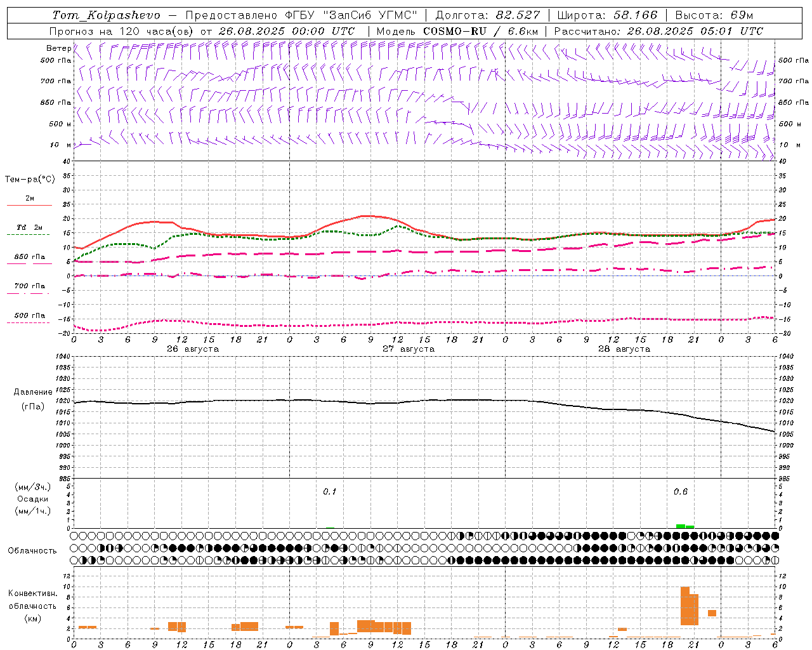Click the '(гПа)' unit under Давление
Viewport: 812px width, 650px height.
[x=33, y=406]
